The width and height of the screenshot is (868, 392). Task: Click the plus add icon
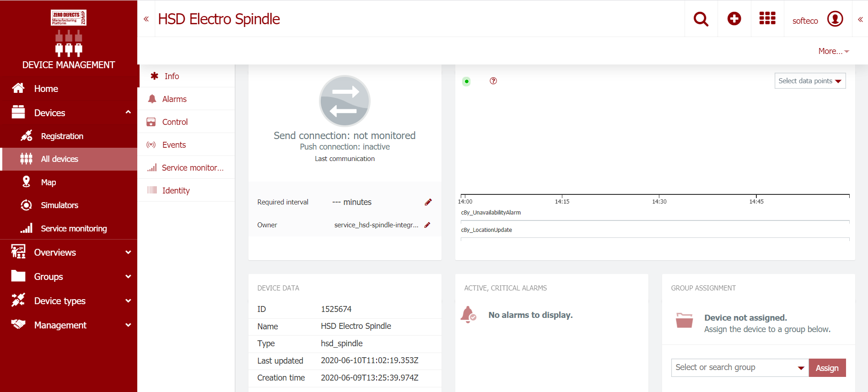(x=734, y=19)
